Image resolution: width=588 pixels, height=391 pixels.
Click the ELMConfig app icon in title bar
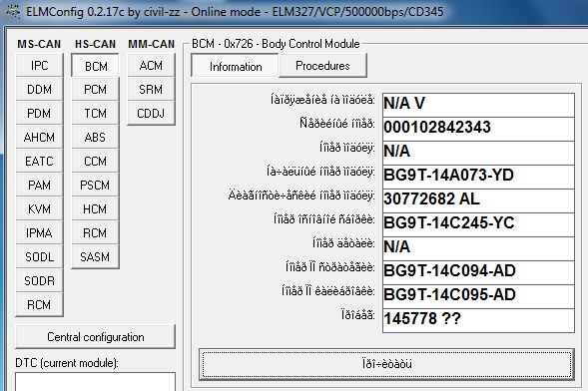pos(13,12)
